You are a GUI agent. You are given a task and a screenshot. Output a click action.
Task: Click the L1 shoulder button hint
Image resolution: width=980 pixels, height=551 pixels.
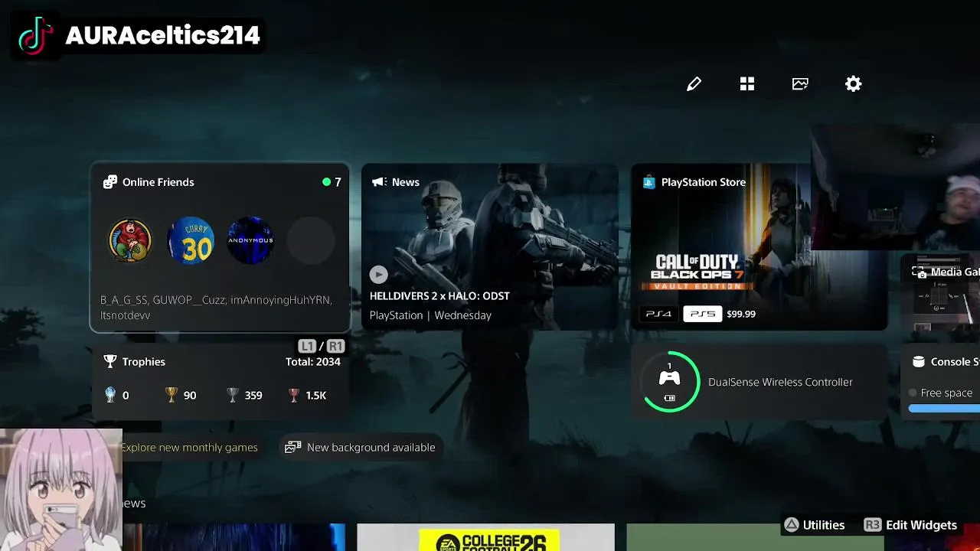307,346
